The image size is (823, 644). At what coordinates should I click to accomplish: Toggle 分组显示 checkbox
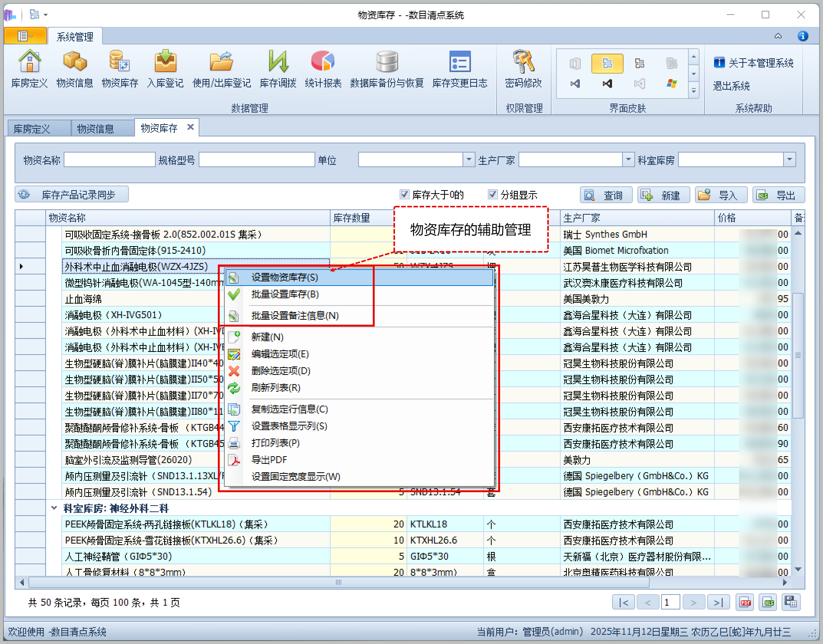pos(492,194)
